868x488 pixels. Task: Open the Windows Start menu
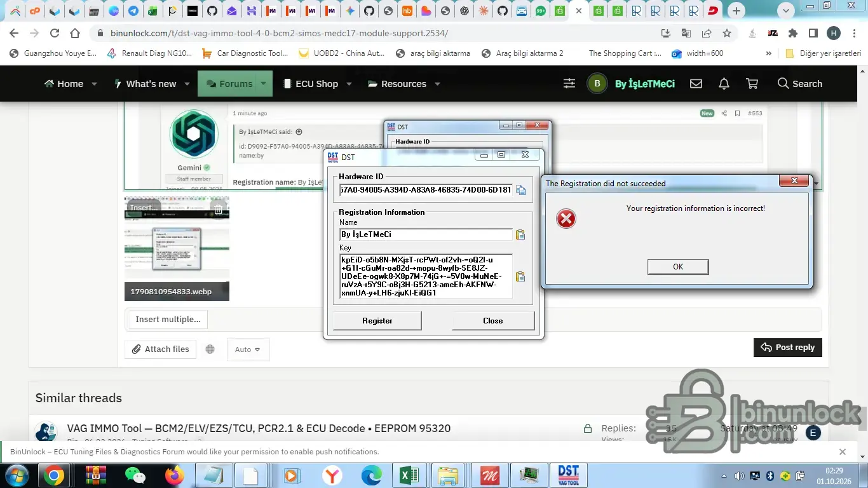click(x=16, y=475)
